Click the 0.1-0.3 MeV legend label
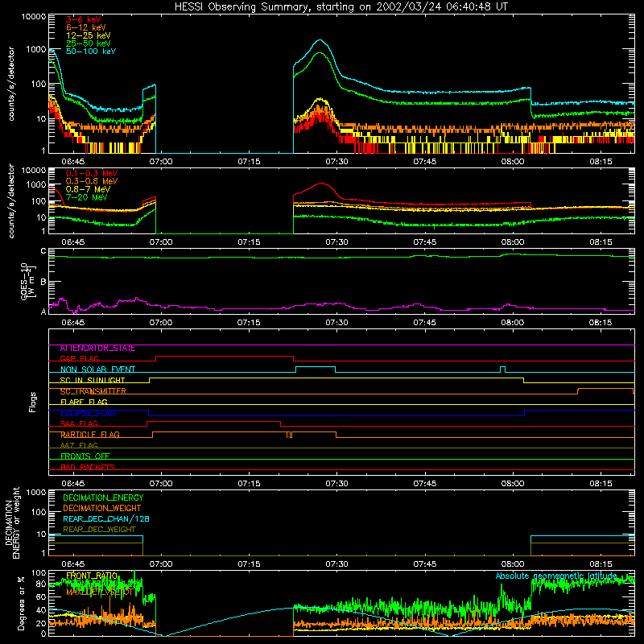Image resolution: width=644 pixels, height=644 pixels. [92, 173]
